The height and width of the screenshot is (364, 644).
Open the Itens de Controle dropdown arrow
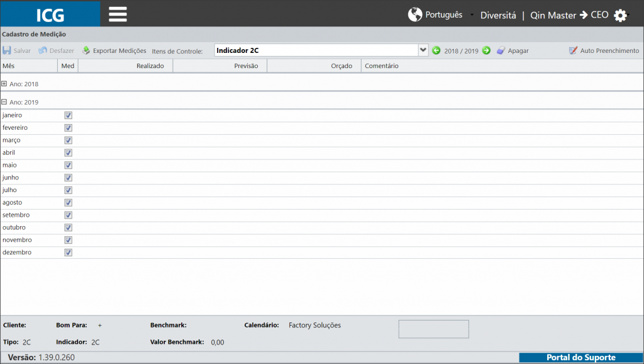coord(423,50)
